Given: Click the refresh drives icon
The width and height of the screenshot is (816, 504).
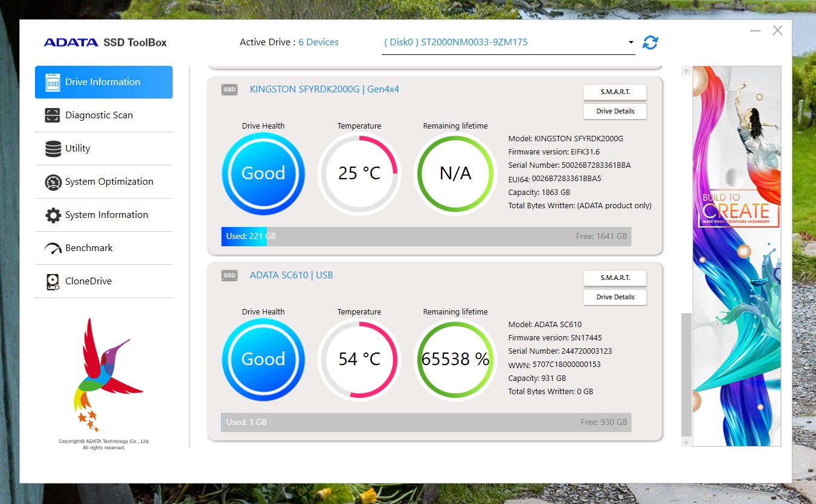Looking at the screenshot, I should pyautogui.click(x=651, y=42).
